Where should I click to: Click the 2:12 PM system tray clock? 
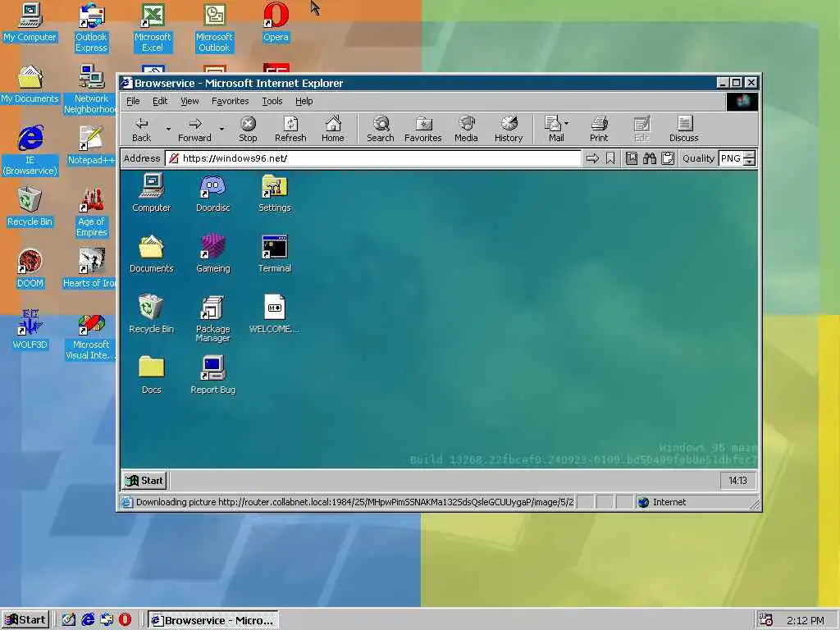point(805,620)
